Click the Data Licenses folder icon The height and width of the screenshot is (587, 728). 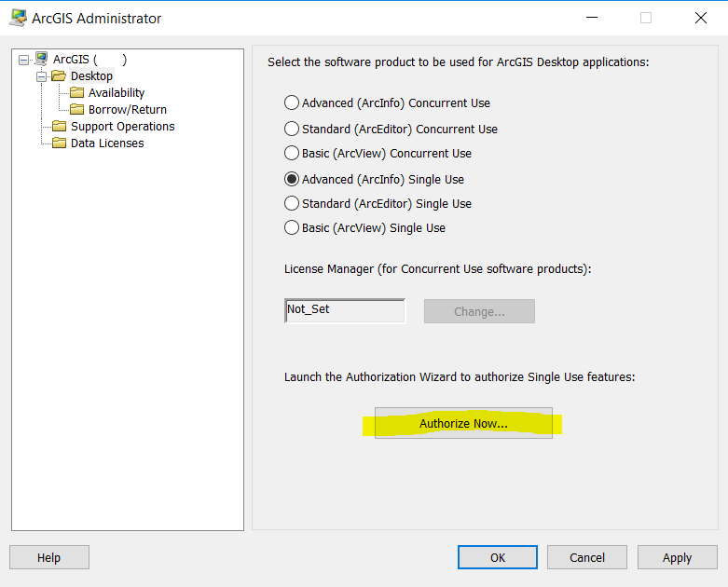click(x=59, y=143)
